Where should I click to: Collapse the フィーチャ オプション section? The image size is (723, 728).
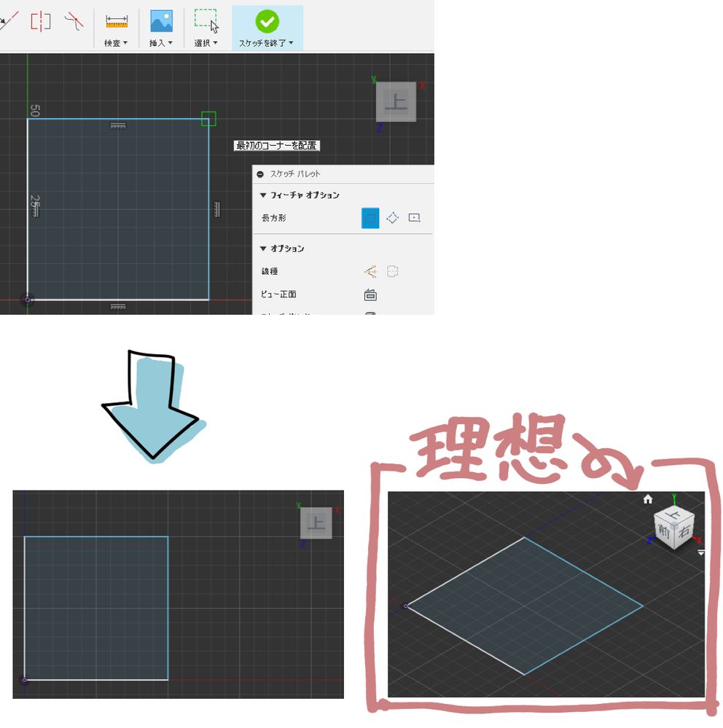pos(263,195)
